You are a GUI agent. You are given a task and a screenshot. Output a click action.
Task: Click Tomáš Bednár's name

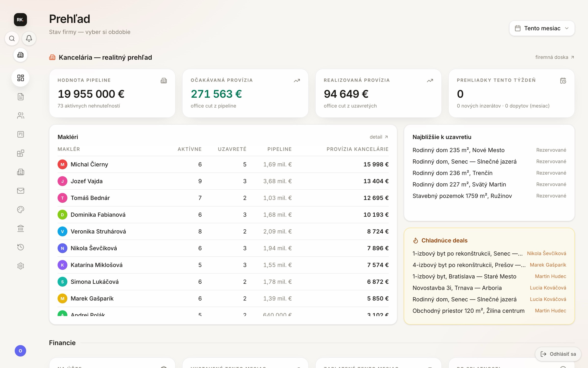click(x=90, y=198)
